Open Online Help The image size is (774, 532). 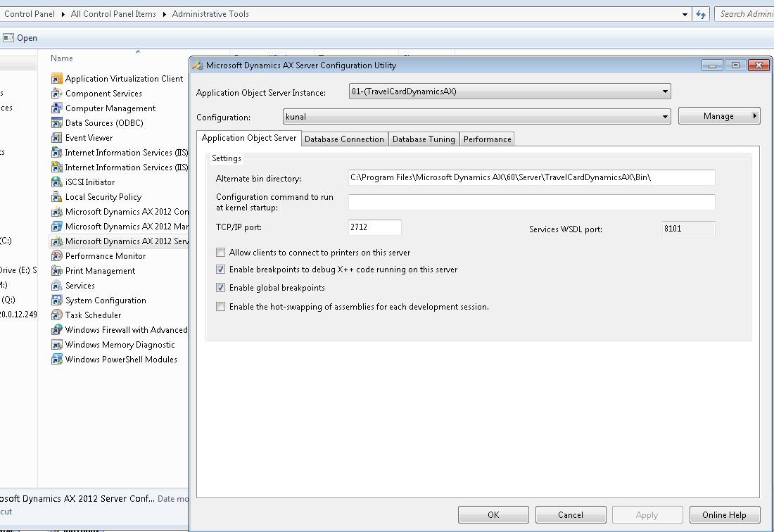pyautogui.click(x=725, y=514)
